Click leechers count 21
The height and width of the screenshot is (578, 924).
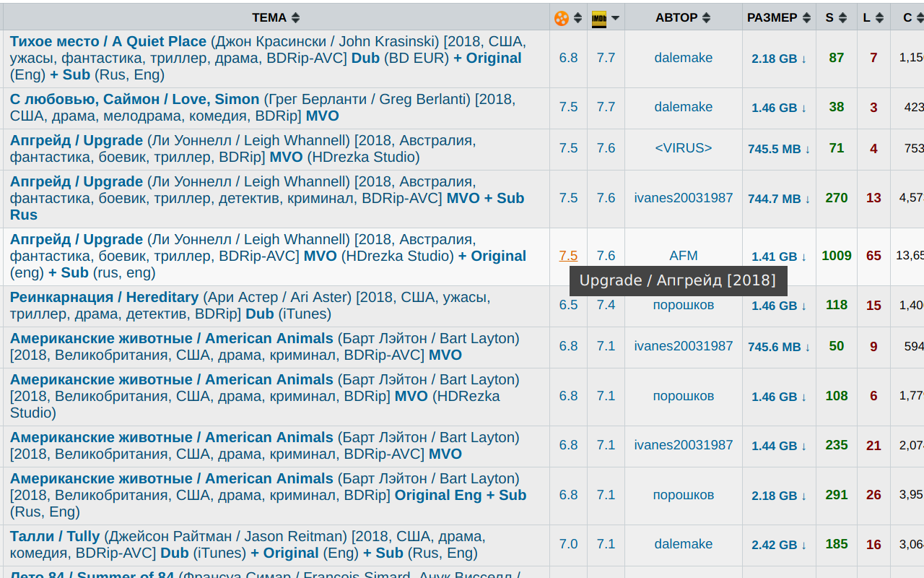point(873,446)
